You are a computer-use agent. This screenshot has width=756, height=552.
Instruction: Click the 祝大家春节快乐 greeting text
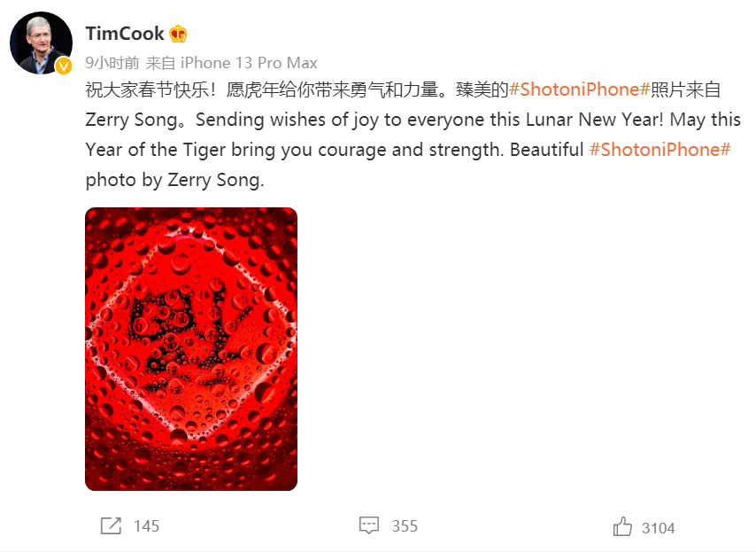(x=145, y=89)
